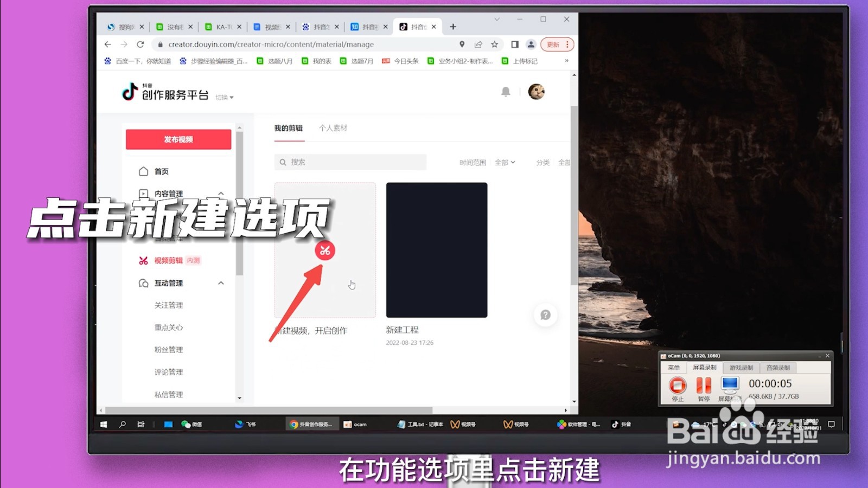
Task: Select the 游戏录制 tab in oCam
Action: (741, 368)
